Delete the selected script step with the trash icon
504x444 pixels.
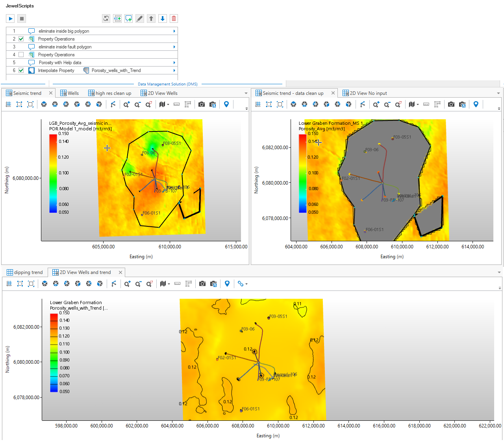[174, 18]
